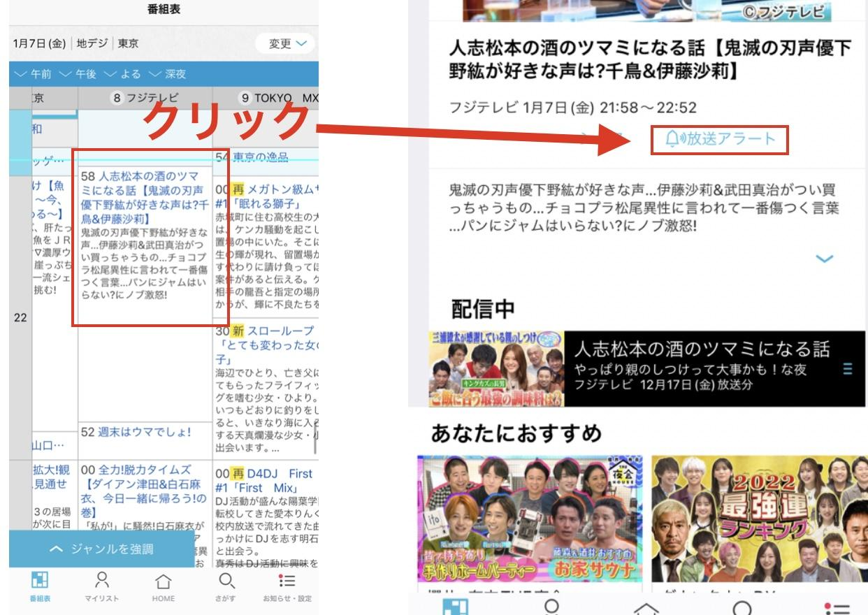Viewport: 868px width, 615px height.
Task: Open recommended 夜会 home party thumbnail
Action: click(530, 519)
